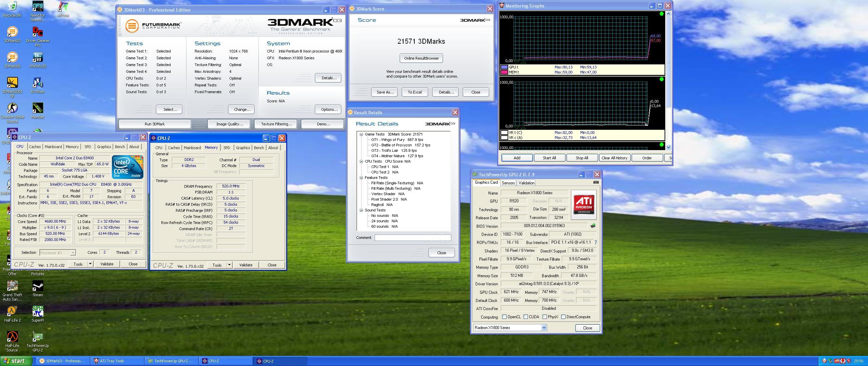
Task: Click the MEM t pink color swatch
Action: [504, 72]
